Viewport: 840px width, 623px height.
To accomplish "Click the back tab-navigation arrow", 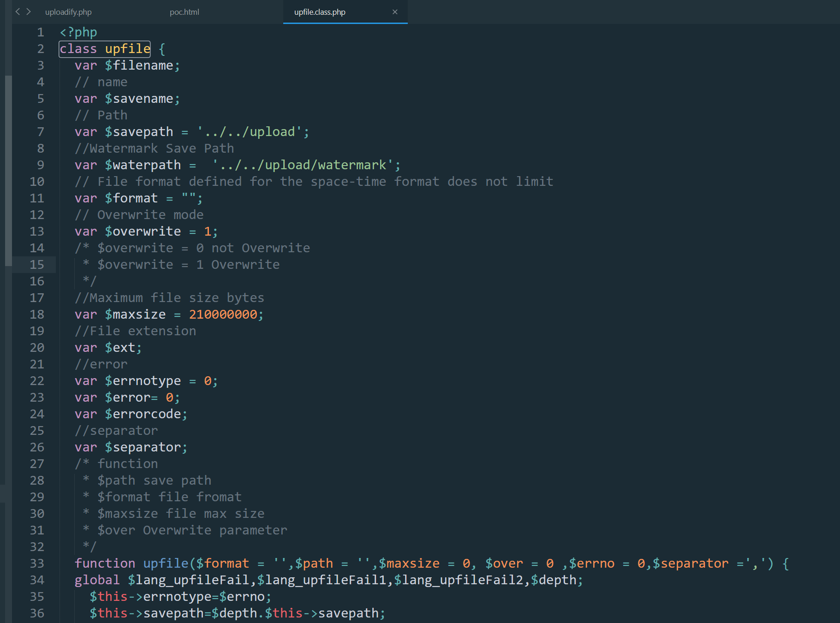I will [18, 12].
